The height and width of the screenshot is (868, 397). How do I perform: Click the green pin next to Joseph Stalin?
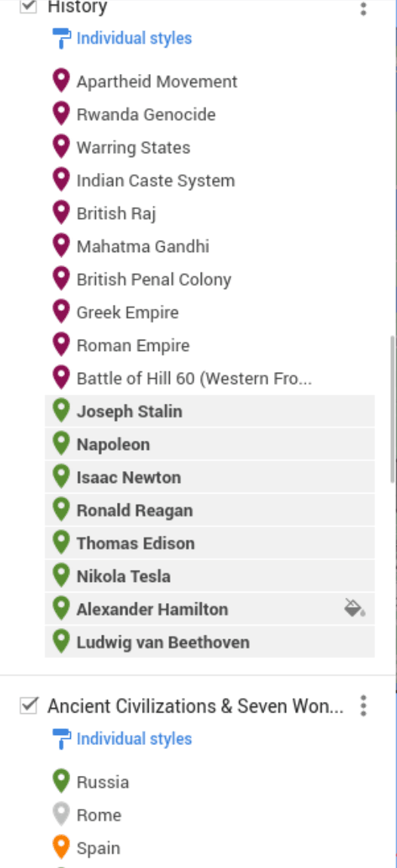61,411
